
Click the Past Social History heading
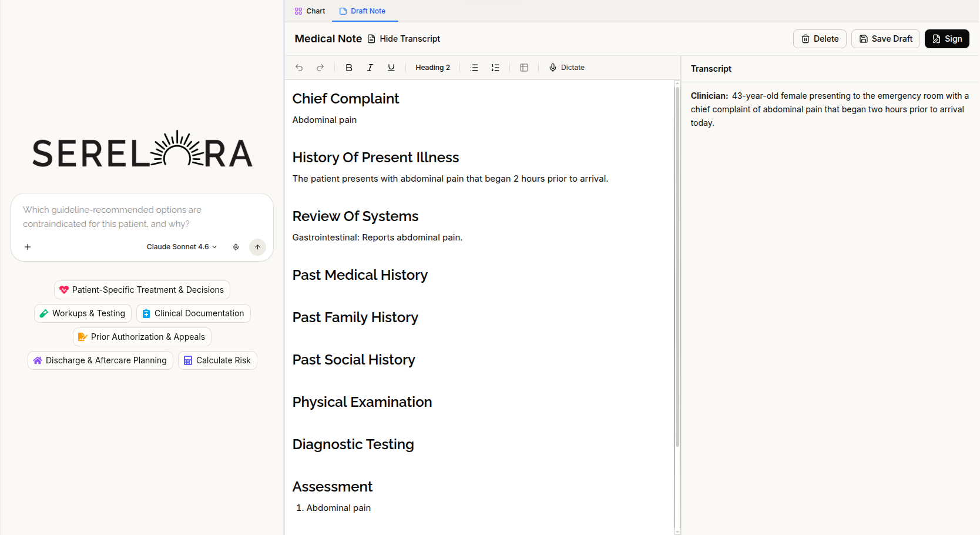pos(354,360)
